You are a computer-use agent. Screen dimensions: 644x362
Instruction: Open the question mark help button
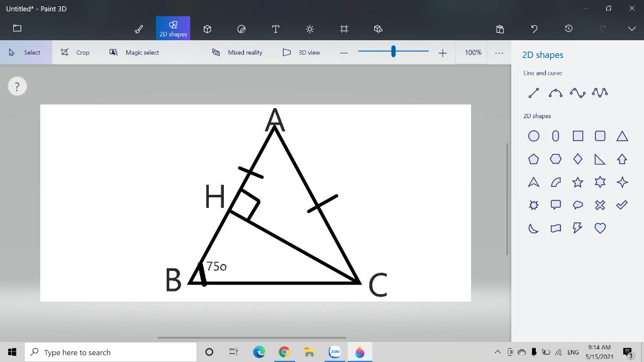[x=17, y=87]
